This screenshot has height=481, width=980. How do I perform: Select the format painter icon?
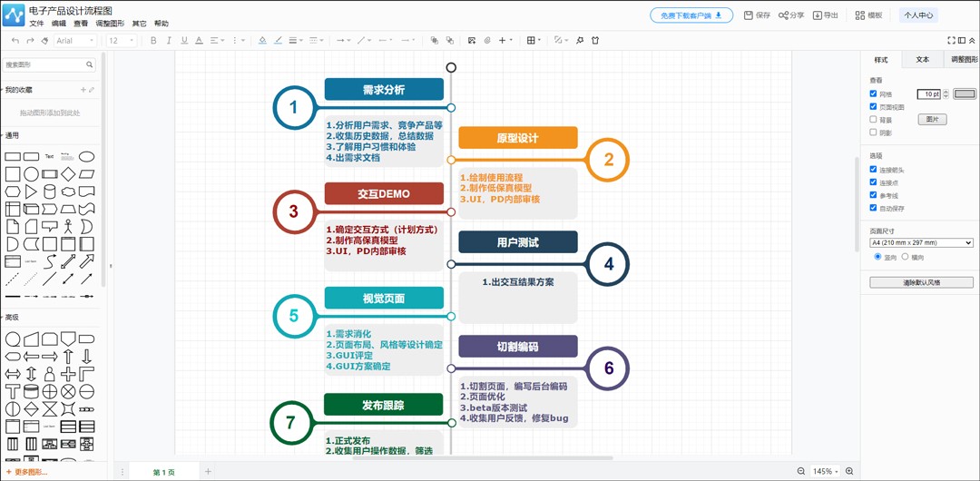(x=44, y=41)
